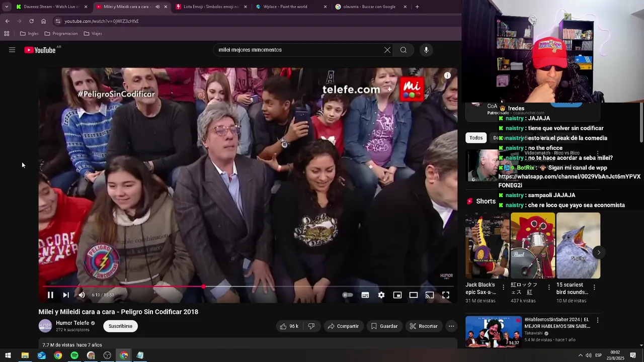Image resolution: width=644 pixels, height=362 pixels.
Task: Open options for Jack Black short
Action: point(503,288)
